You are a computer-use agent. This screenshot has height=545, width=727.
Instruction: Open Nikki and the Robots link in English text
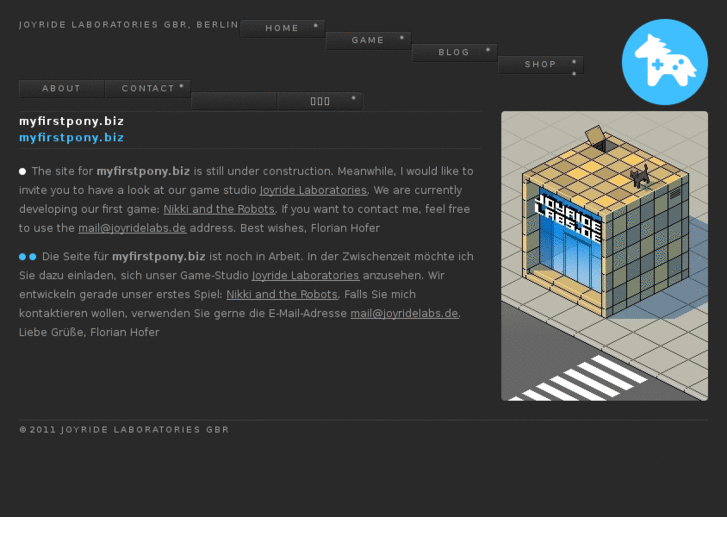219,209
